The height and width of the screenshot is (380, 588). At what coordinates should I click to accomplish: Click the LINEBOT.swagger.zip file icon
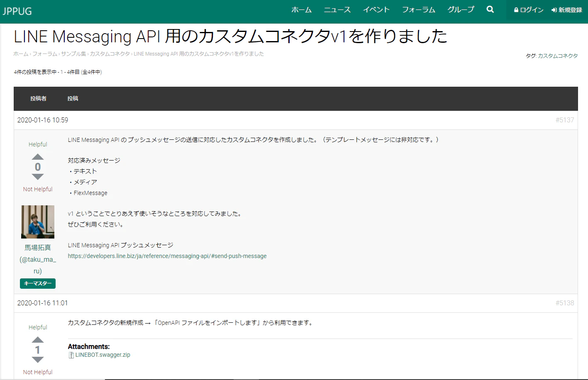(x=71, y=355)
